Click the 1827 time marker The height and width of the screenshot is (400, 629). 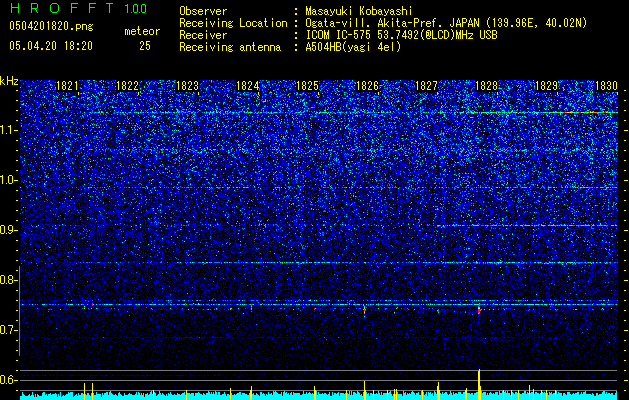[426, 86]
